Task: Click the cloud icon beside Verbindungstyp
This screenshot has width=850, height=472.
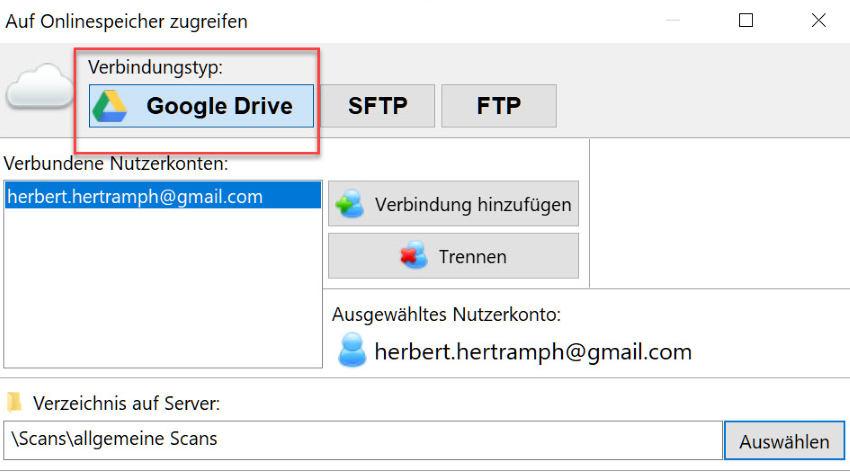Action: (x=40, y=86)
